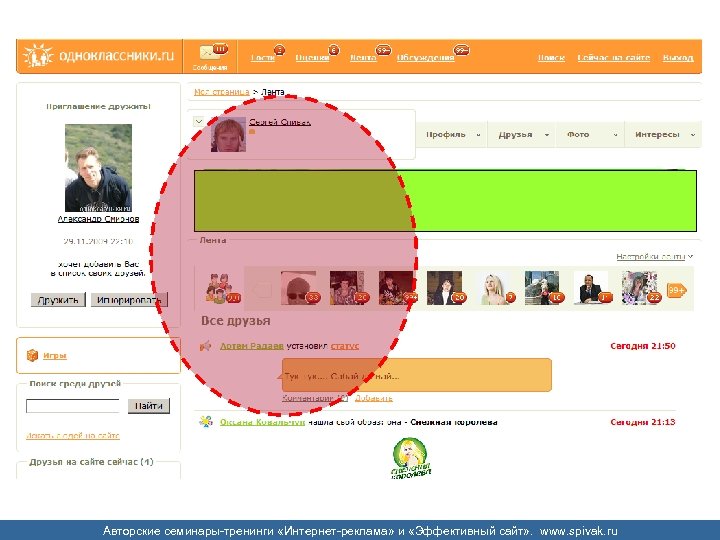Click the Дружить button

pos(58,300)
